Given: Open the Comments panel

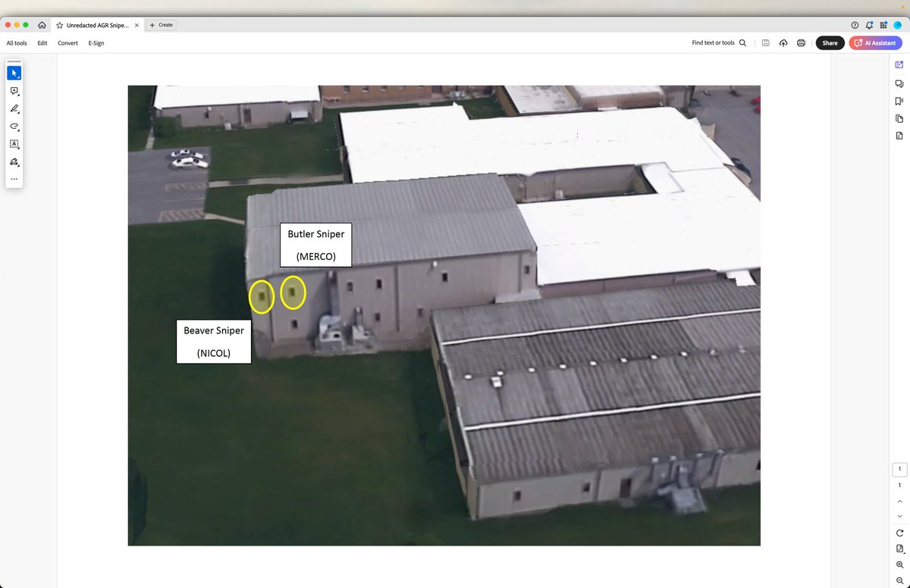Looking at the screenshot, I should [x=899, y=83].
